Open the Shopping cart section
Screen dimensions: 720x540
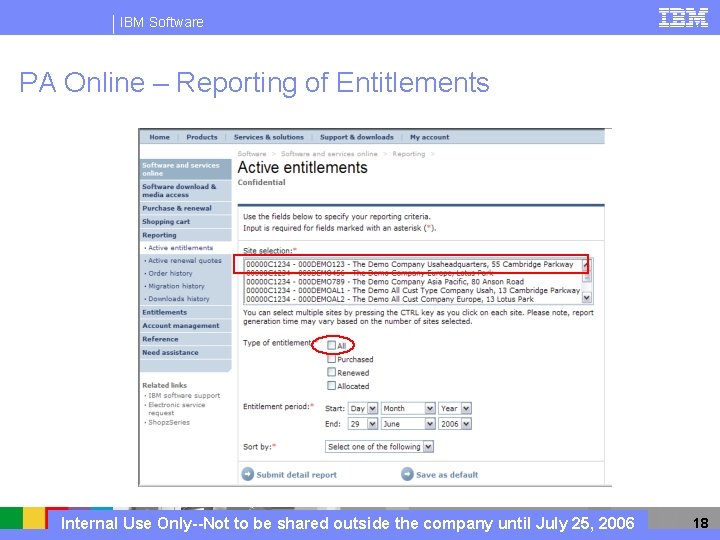coord(186,221)
